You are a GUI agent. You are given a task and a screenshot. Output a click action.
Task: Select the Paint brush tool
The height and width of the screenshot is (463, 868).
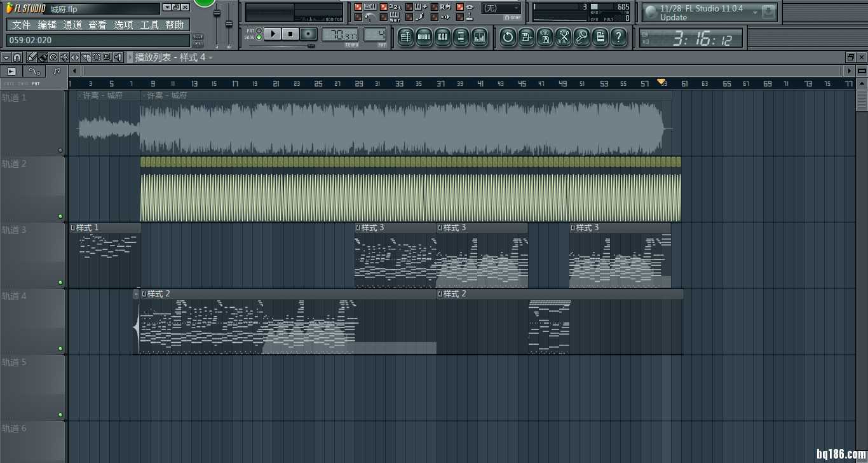(43, 57)
